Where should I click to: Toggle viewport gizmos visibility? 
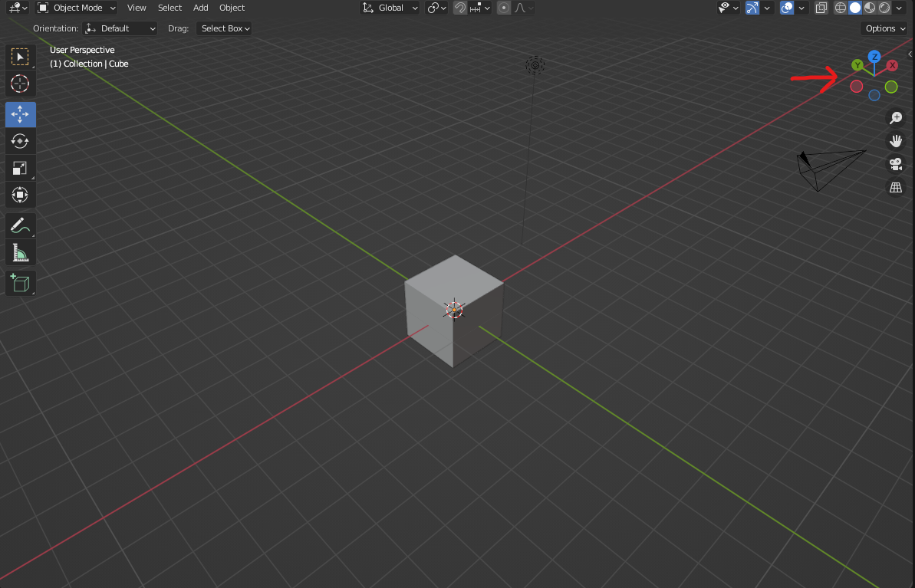pos(752,8)
